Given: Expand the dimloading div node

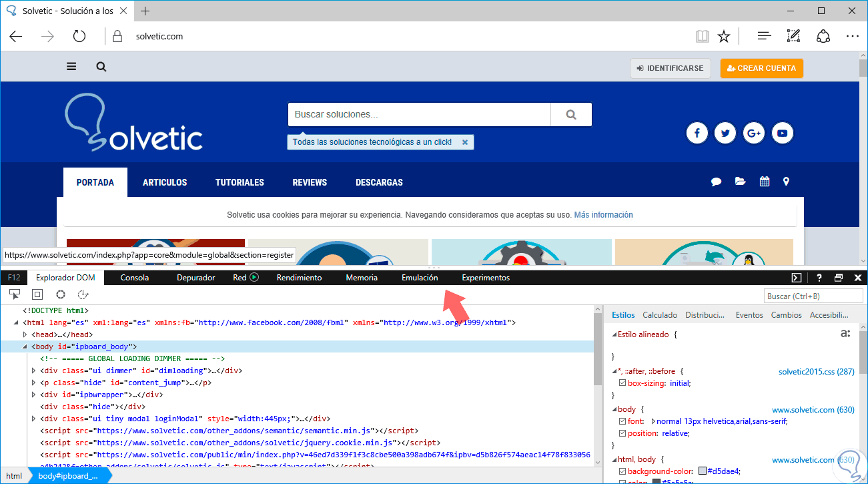Looking at the screenshot, I should [34, 371].
